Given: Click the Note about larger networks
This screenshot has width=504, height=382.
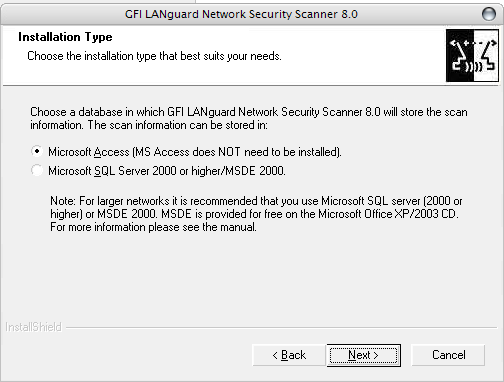Looking at the screenshot, I should (256, 214).
